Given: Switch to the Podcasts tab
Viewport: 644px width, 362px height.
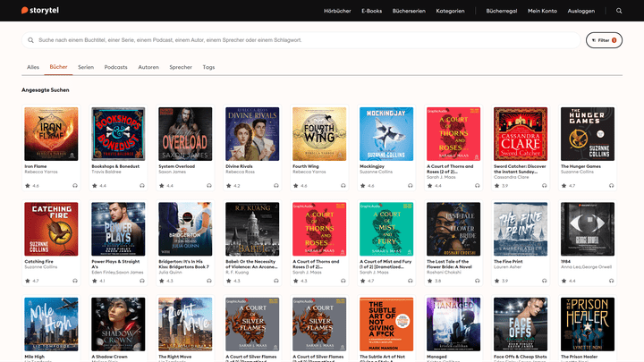Looking at the screenshot, I should tap(115, 67).
